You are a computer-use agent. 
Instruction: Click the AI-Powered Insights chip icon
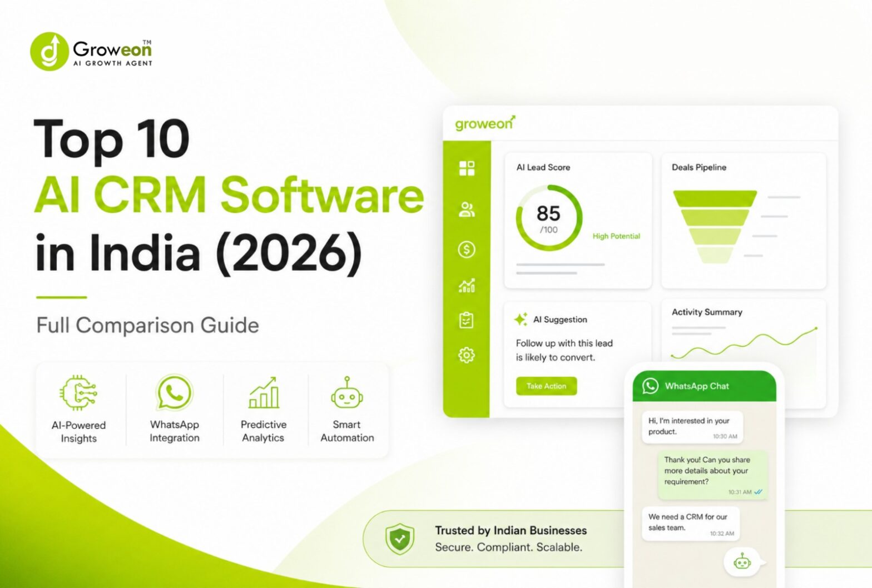(x=78, y=393)
